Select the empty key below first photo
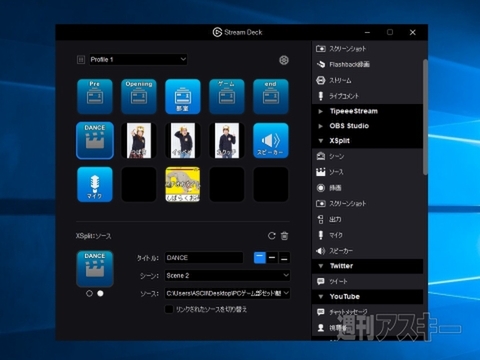The height and width of the screenshot is (360, 480). point(139,184)
